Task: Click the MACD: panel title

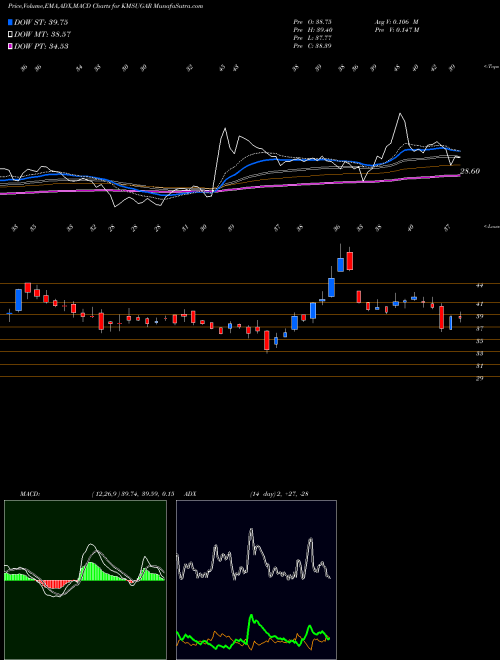Action: pyautogui.click(x=29, y=494)
